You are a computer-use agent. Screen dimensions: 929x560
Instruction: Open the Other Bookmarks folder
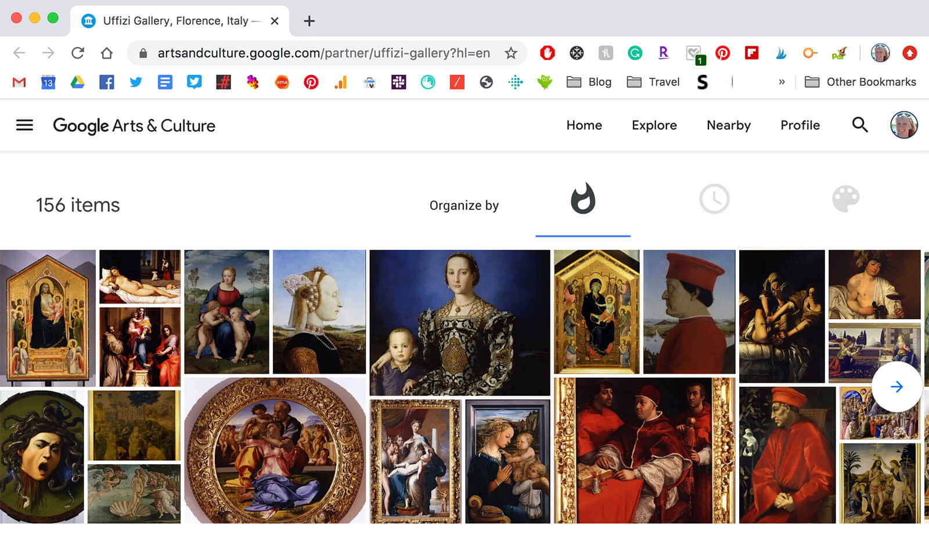click(x=860, y=82)
